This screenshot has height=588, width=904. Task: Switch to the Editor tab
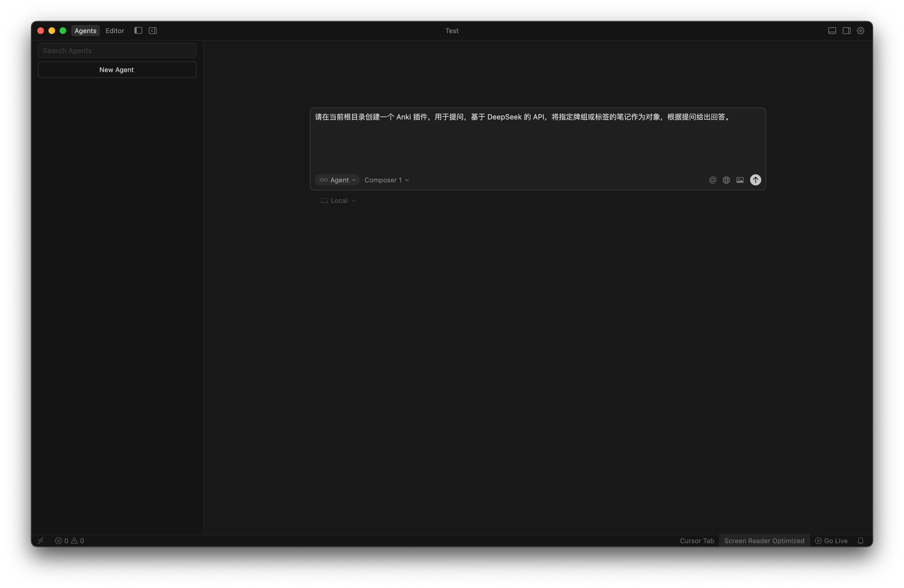pos(115,31)
